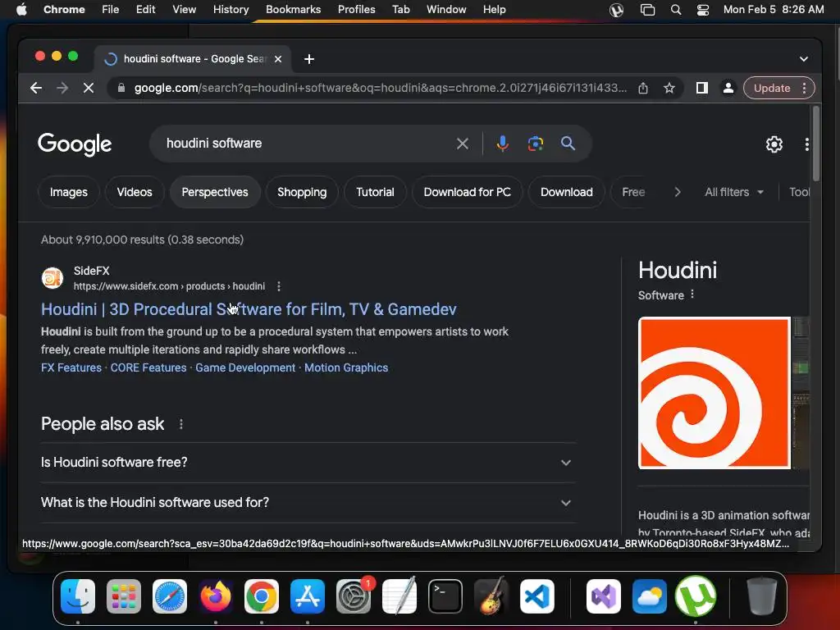Open App Store from the Dock
This screenshot has height=630, width=840.
(307, 596)
